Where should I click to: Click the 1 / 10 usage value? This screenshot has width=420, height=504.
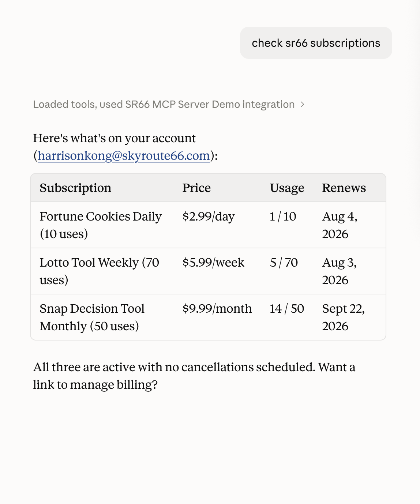point(283,217)
